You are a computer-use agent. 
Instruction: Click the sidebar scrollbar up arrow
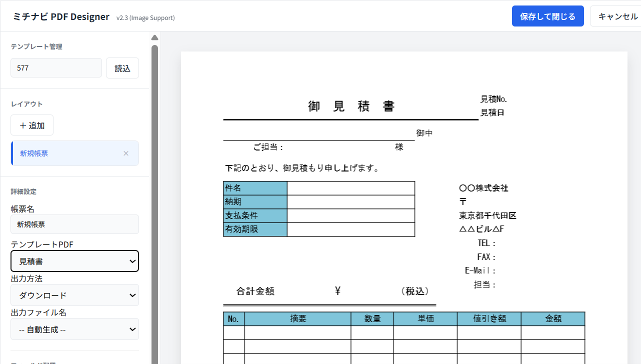[154, 37]
